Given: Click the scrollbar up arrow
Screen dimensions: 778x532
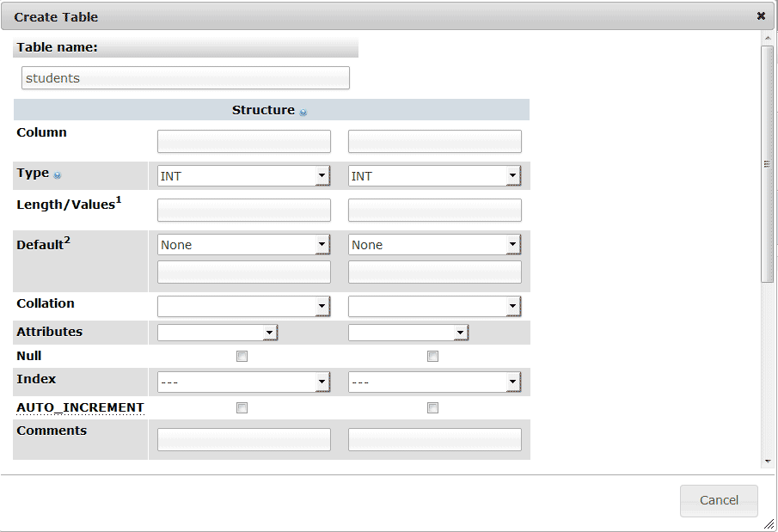Looking at the screenshot, I should [x=768, y=38].
